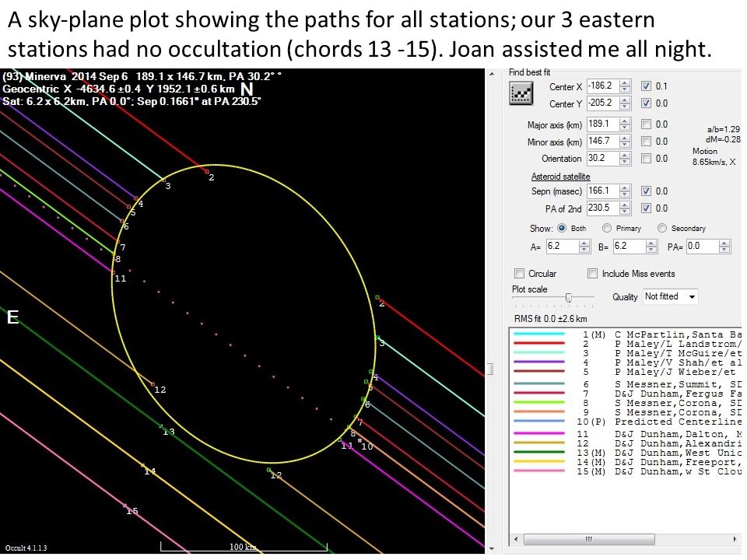Check Include Miss events

(592, 273)
